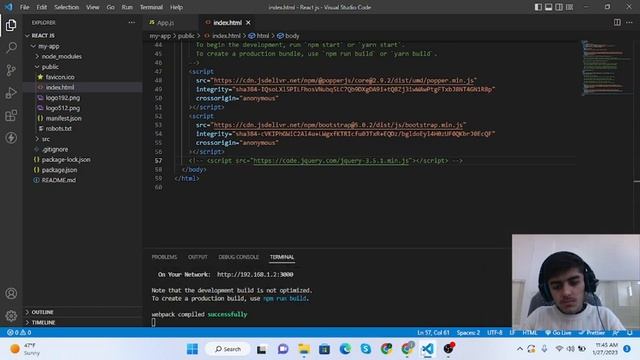
Task: Open the View menu
Action: [x=93, y=7]
